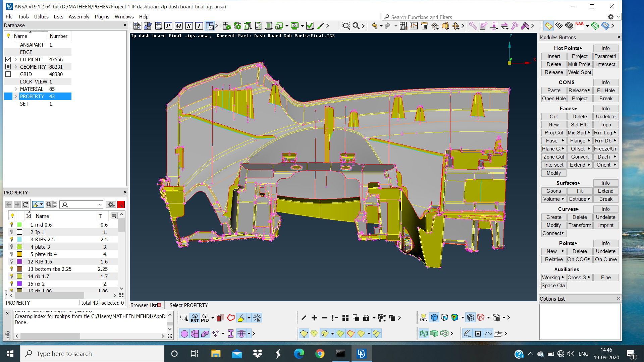Expand the PROPERTY tree item chevron
Image resolution: width=644 pixels, height=362 pixels.
point(15,96)
